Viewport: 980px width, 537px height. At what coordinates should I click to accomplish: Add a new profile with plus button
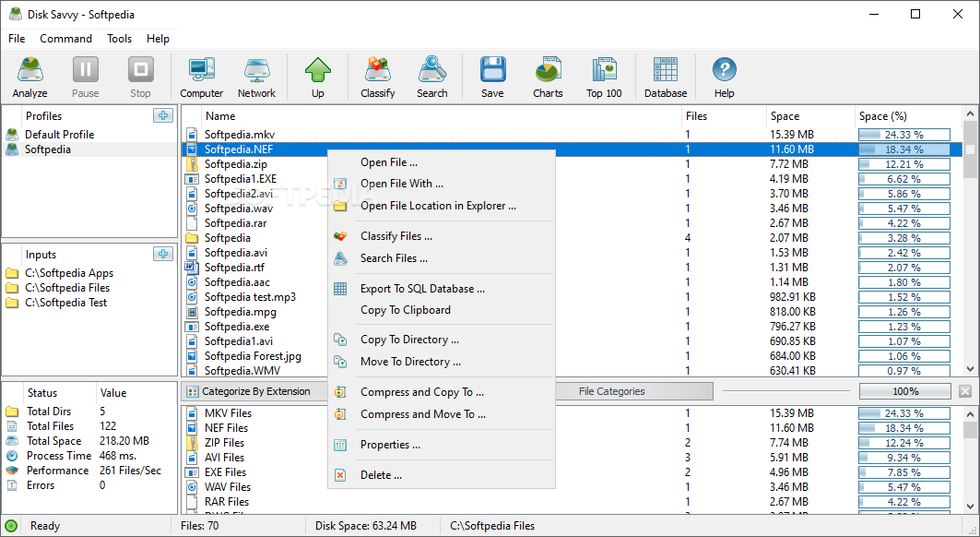(x=163, y=115)
